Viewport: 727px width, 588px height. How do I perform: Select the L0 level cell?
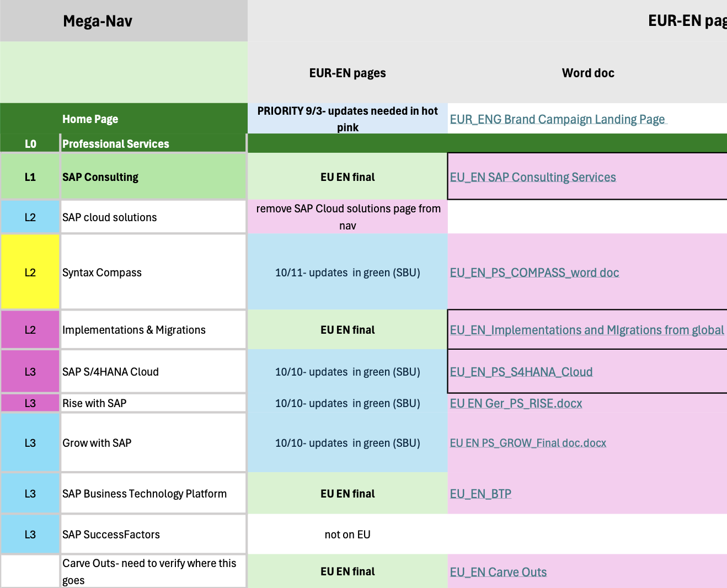pos(30,143)
